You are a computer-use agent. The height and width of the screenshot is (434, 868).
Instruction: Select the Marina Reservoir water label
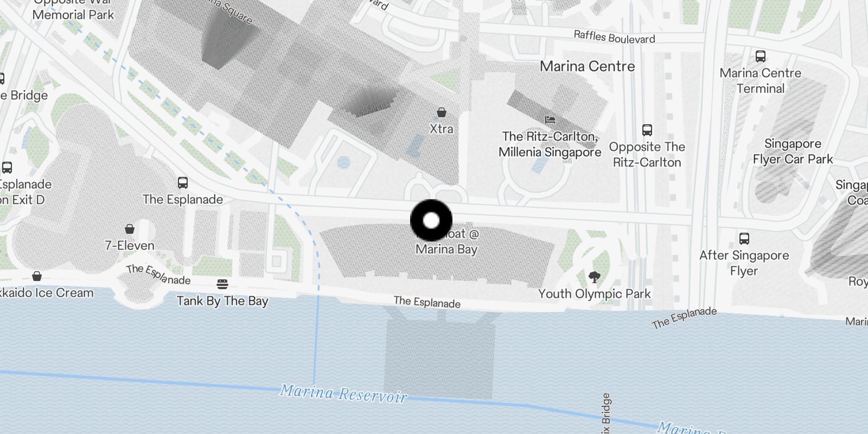click(x=343, y=393)
